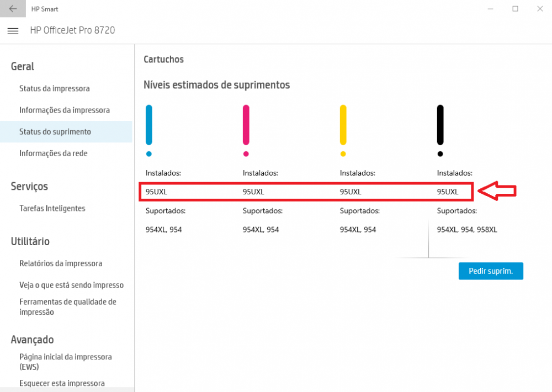Click Suportados label under yellow cartridge
The height and width of the screenshot is (392, 552).
tap(360, 210)
